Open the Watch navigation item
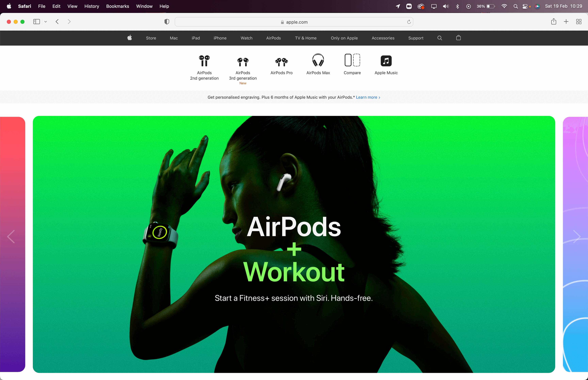The width and height of the screenshot is (588, 380). 247,38
